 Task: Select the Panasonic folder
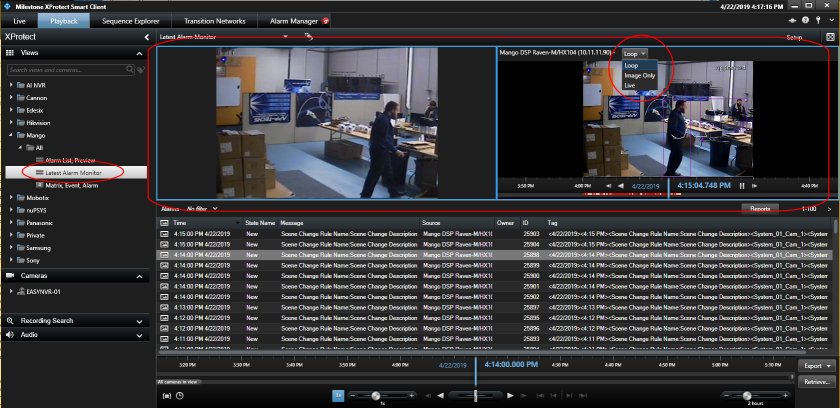pos(39,223)
